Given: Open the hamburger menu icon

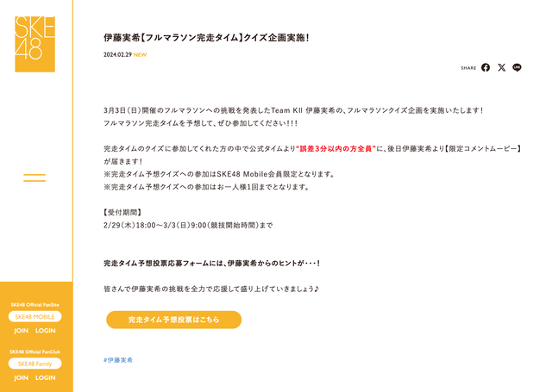Looking at the screenshot, I should 34,177.
